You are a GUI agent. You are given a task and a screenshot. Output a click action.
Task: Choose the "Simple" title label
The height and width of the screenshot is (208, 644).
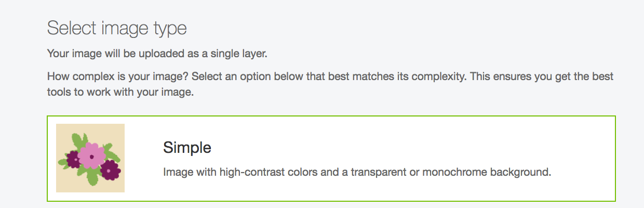pyautogui.click(x=187, y=148)
